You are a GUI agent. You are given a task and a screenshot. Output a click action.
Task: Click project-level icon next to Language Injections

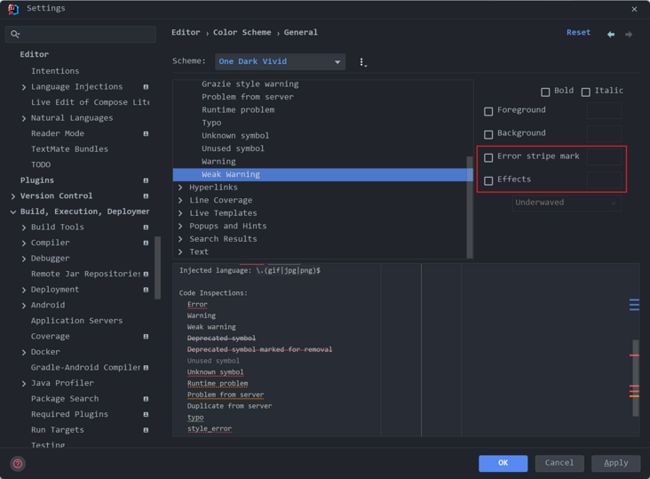tap(146, 87)
